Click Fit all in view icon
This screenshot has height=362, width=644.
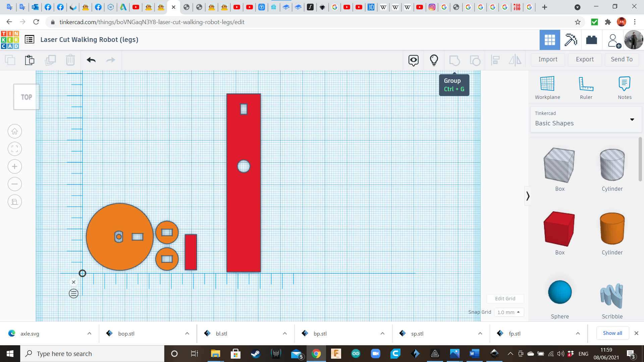click(15, 149)
